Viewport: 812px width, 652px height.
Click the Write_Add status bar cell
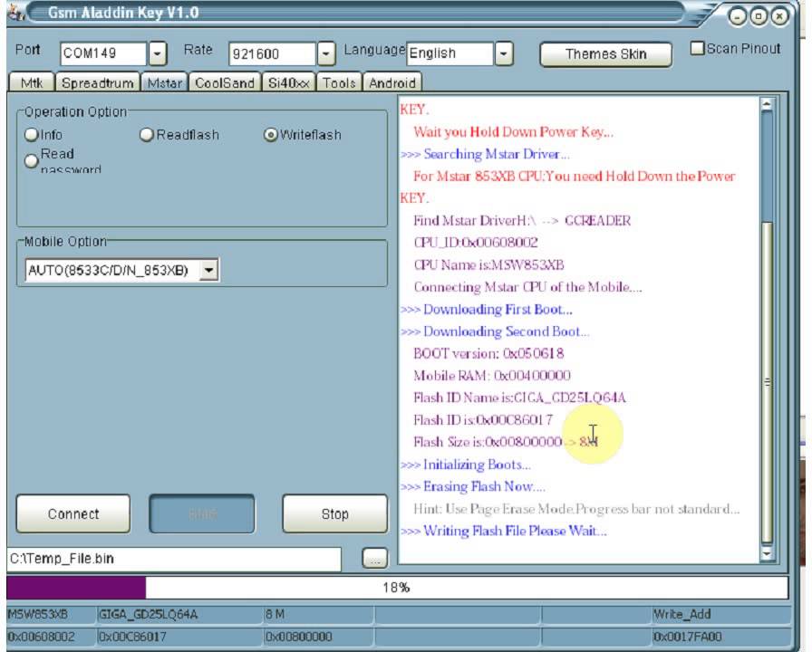click(x=720, y=615)
